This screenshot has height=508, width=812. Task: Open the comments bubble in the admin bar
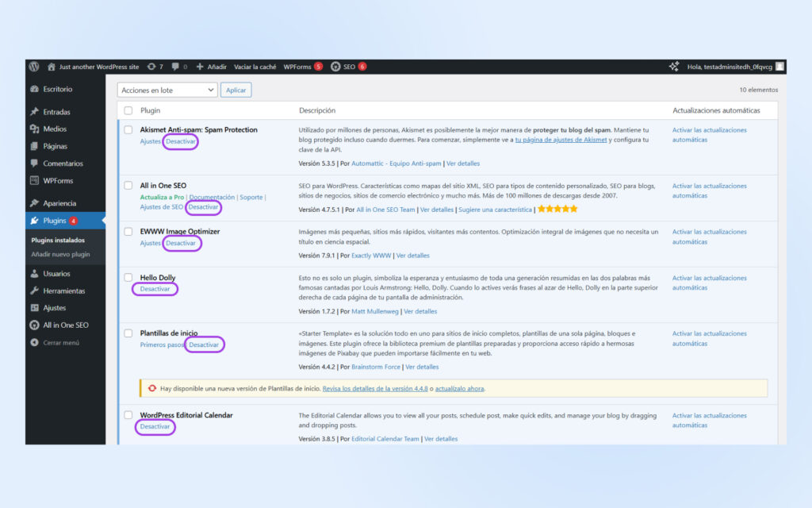pos(175,67)
